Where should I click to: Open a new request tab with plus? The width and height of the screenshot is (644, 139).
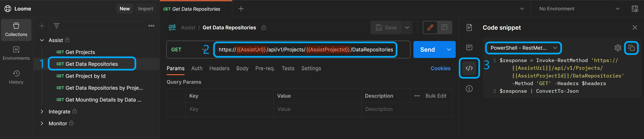point(241,9)
